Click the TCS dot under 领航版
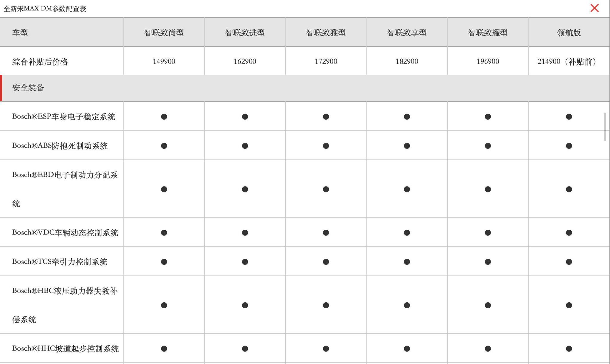 [569, 262]
